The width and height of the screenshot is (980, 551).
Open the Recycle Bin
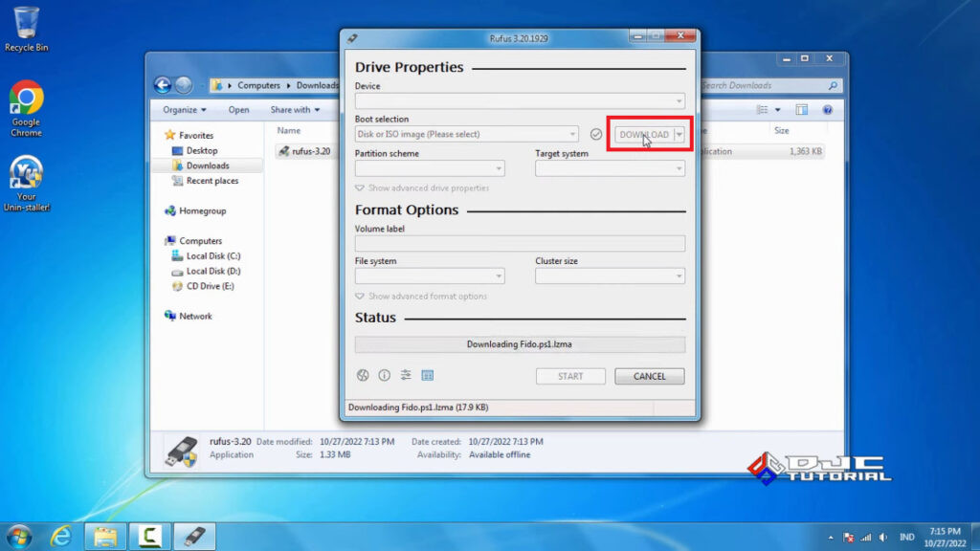26,24
